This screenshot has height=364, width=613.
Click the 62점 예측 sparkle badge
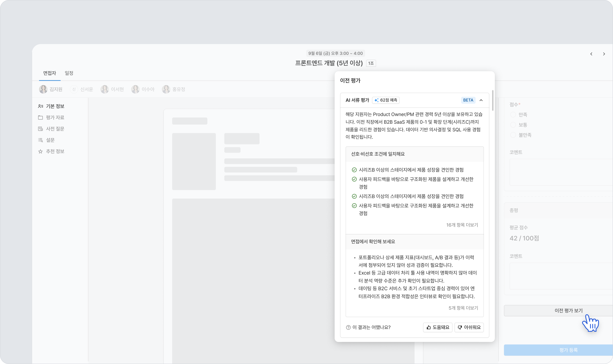(386, 100)
